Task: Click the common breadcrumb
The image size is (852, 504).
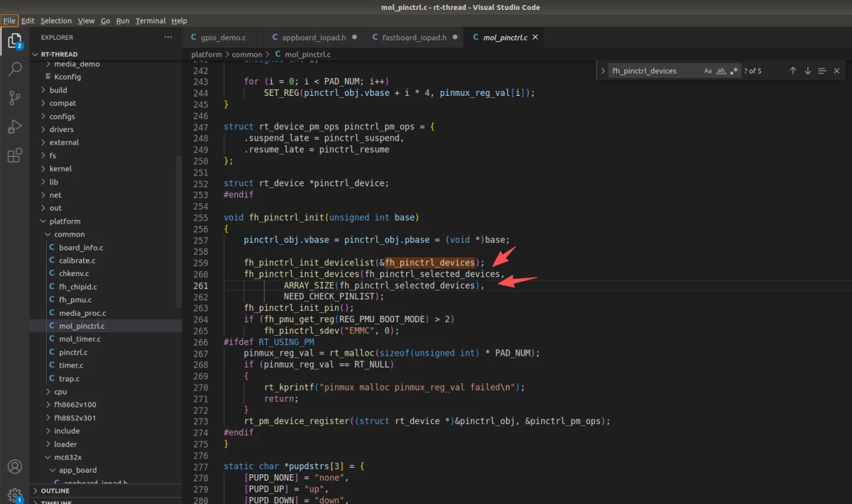Action: pyautogui.click(x=247, y=54)
